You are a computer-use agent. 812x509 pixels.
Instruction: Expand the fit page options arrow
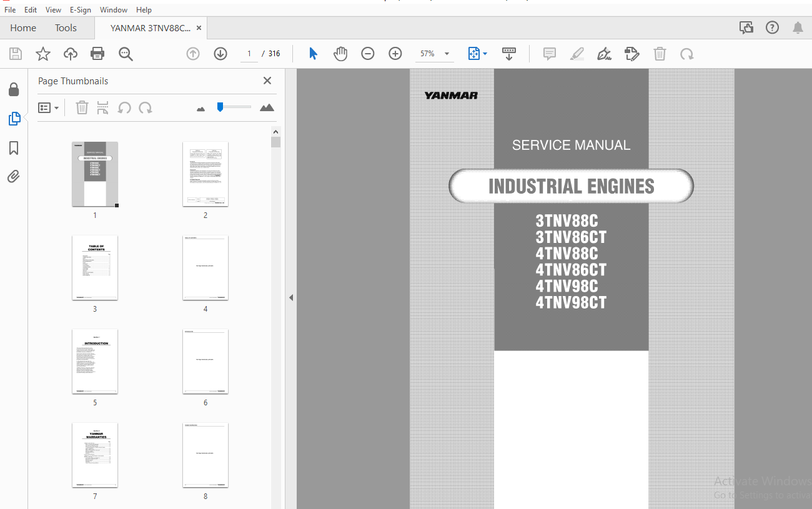pos(485,54)
